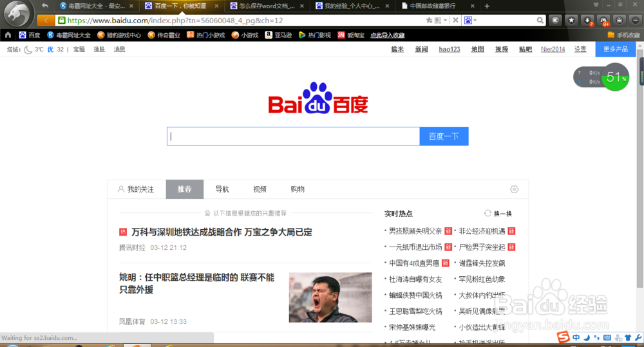
Task: Open the 爱淘宝 bookmark
Action: (x=351, y=35)
